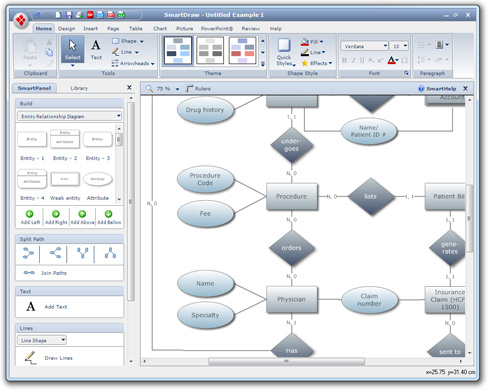Click the Add Left green arrow
Image resolution: width=490 pixels, height=391 pixels.
click(30, 214)
